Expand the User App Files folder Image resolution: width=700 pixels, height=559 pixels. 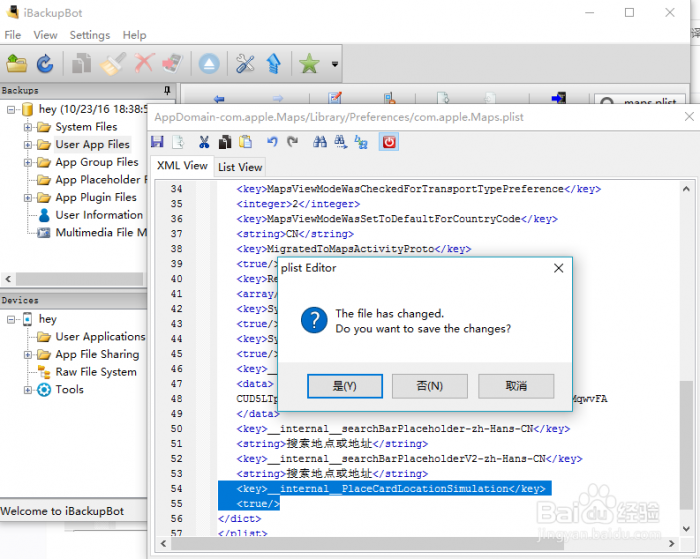tap(28, 145)
